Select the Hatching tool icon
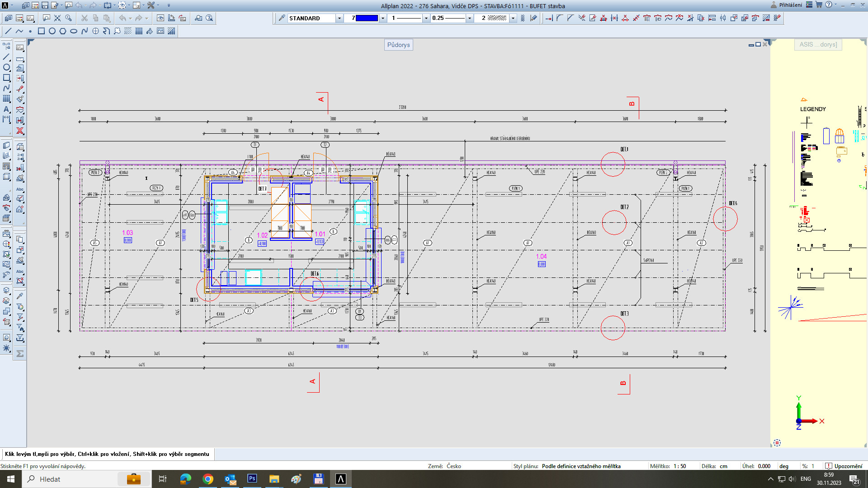Image resolution: width=868 pixels, height=488 pixels. (x=128, y=31)
